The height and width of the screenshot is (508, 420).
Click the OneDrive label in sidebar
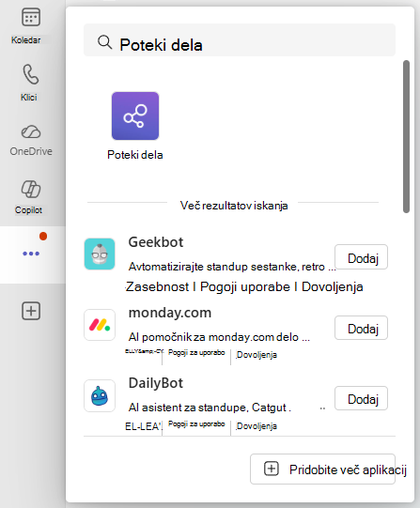point(31,151)
